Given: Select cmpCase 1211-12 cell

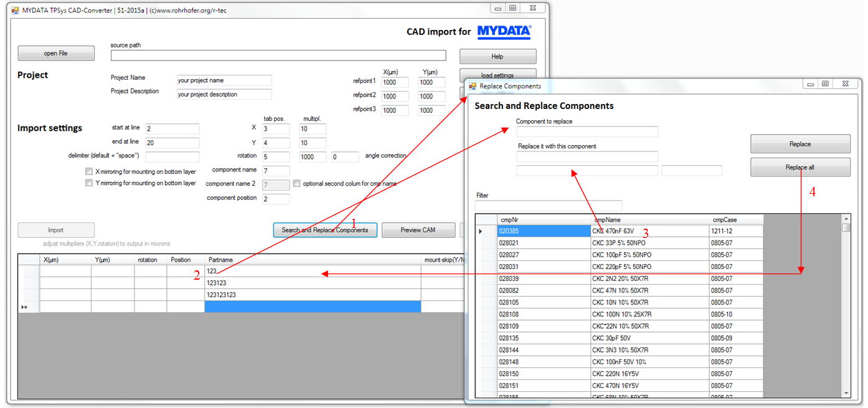Looking at the screenshot, I should (737, 231).
